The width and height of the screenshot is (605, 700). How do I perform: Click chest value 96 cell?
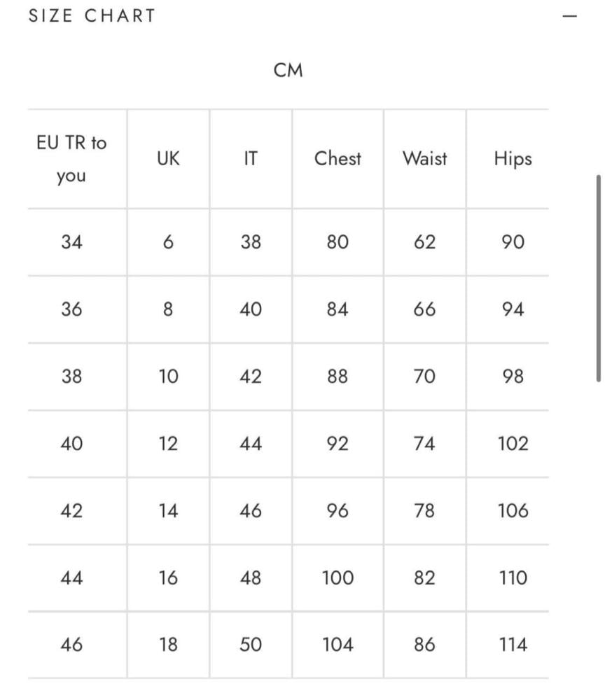(x=338, y=511)
